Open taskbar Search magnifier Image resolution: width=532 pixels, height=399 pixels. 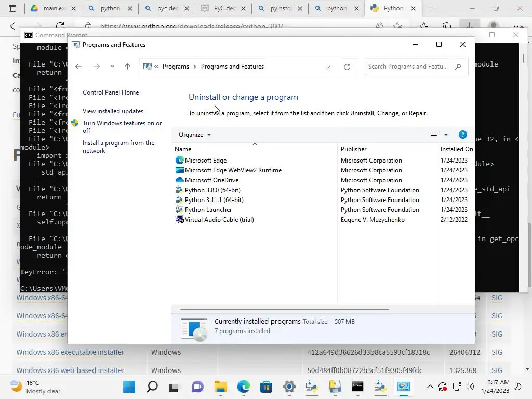point(152,387)
